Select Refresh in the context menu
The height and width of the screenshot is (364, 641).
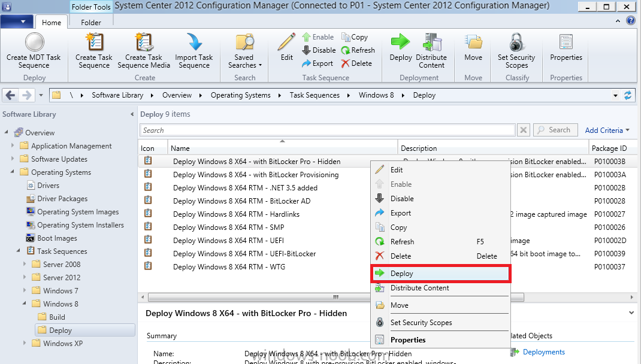pyautogui.click(x=441, y=242)
